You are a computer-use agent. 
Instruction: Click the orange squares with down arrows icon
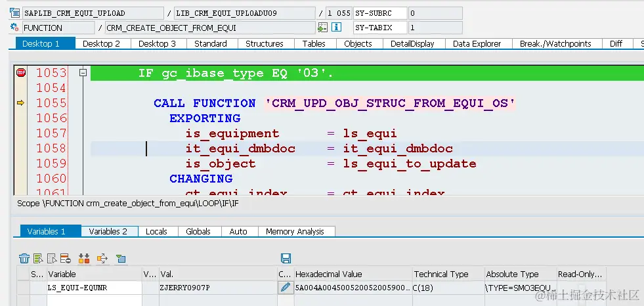pos(84,258)
